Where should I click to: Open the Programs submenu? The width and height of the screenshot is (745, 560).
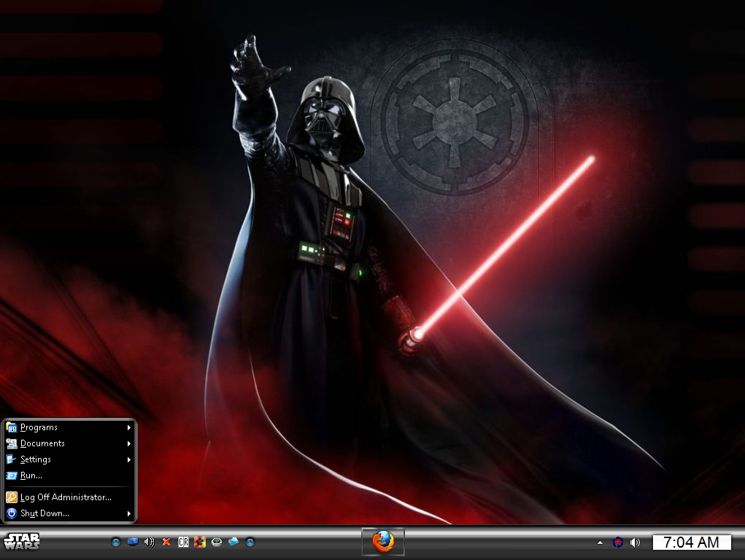click(x=69, y=427)
